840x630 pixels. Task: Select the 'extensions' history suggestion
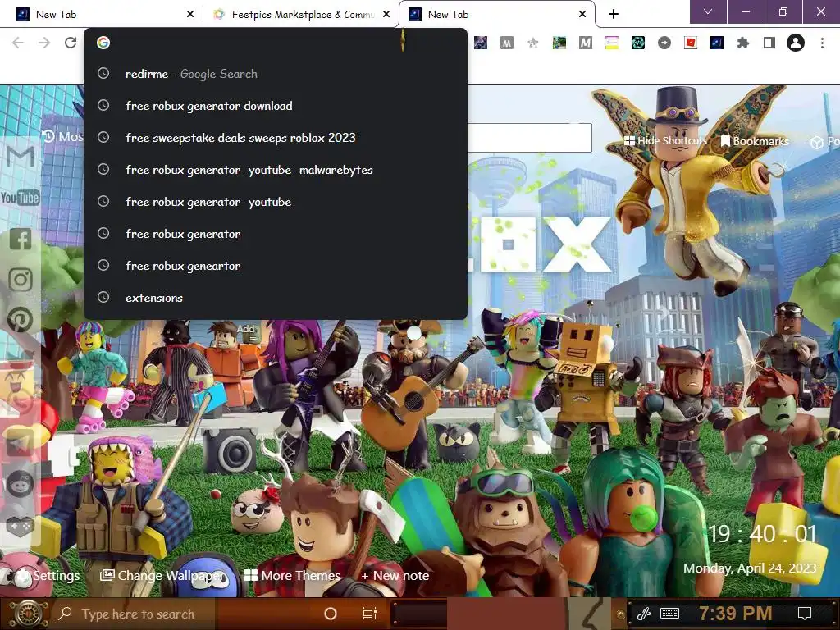[276, 298]
